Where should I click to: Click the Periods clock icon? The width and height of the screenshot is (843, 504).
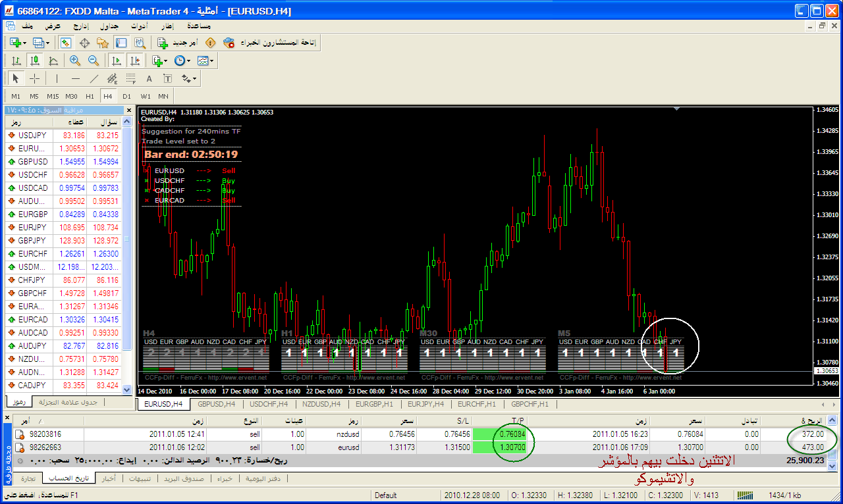[x=179, y=61]
